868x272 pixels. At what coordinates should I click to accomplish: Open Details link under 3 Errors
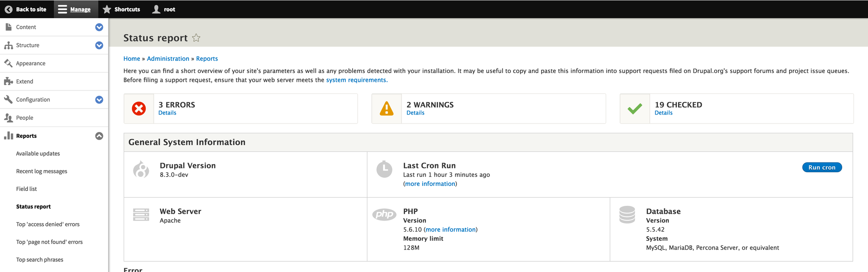pyautogui.click(x=167, y=113)
